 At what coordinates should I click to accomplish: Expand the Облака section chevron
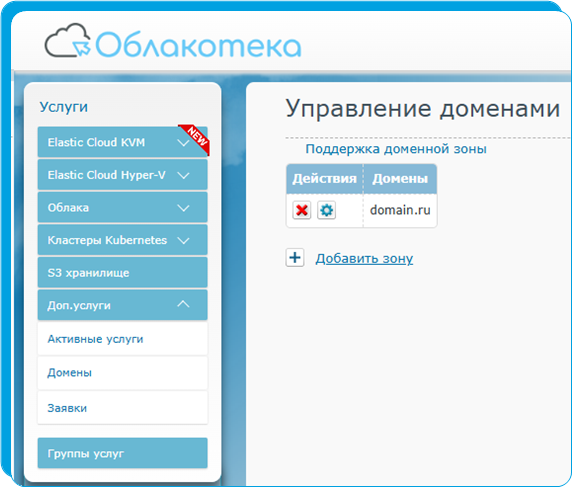pyautogui.click(x=183, y=208)
